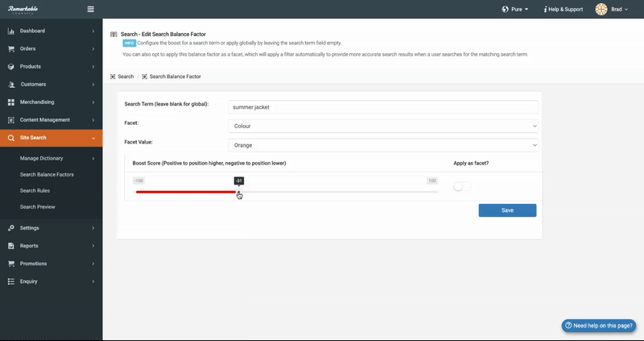Viewport: 644px width, 341px height.
Task: Open the Facet dropdown showing Colour
Action: pos(383,126)
